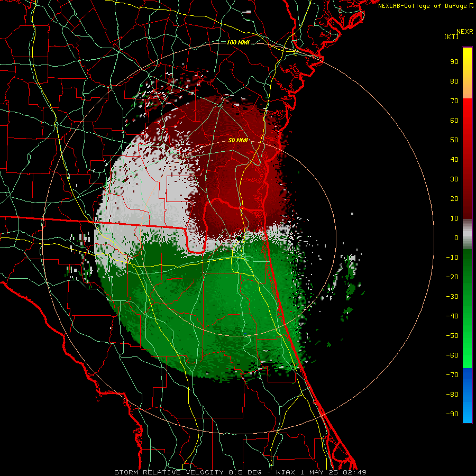Image resolution: width=476 pixels, height=476 pixels.
Task: Click the -10 value on velocity scale
Action: 452,258
